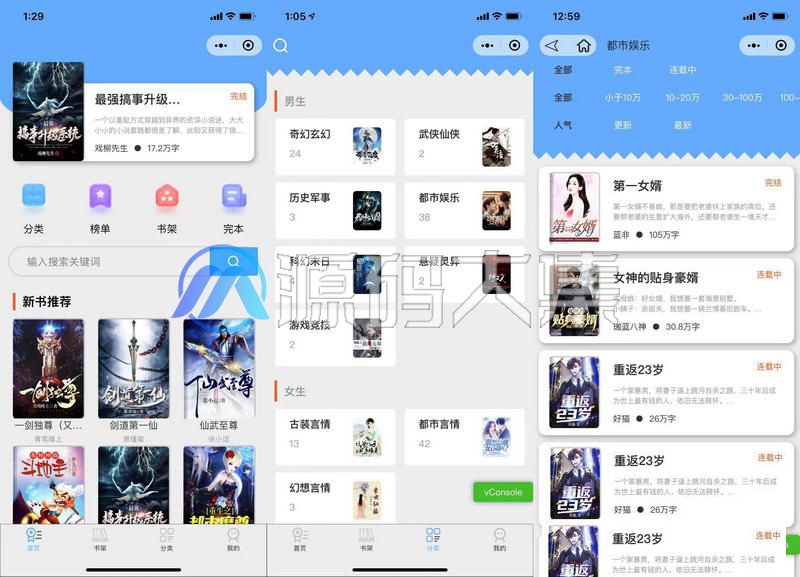800x577 pixels.
Task: Select the 分类 tab on middle screen's bottom bar
Action: pos(433,539)
